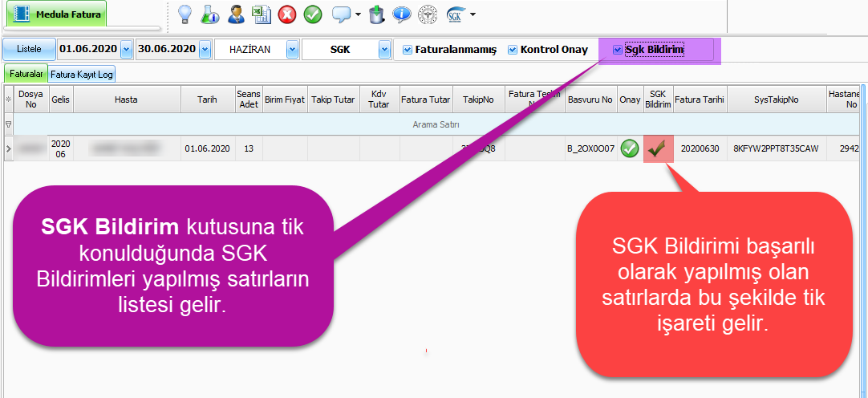868x398 pixels.
Task: Select the B_2OX0O07 Basvuru No cell
Action: [x=591, y=148]
